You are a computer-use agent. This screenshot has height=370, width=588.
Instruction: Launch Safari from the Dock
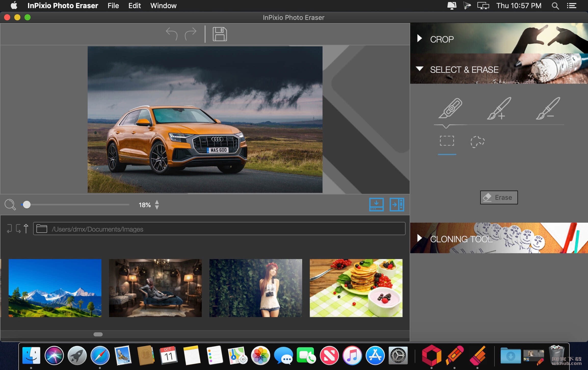coord(100,355)
